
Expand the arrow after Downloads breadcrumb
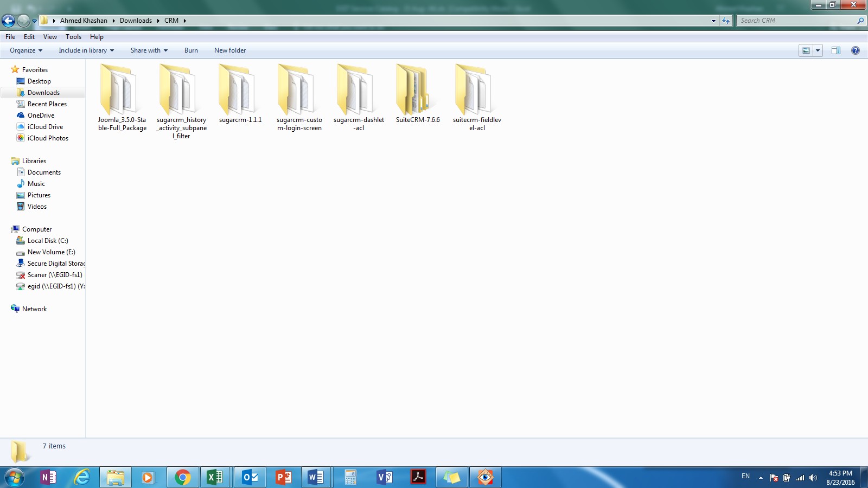158,21
